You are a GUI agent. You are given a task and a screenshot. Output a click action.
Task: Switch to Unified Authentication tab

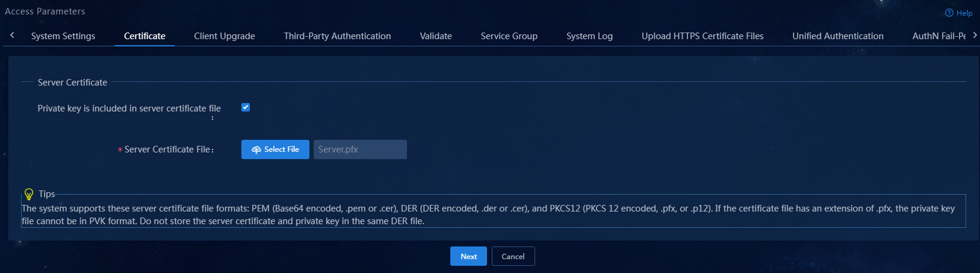[838, 36]
